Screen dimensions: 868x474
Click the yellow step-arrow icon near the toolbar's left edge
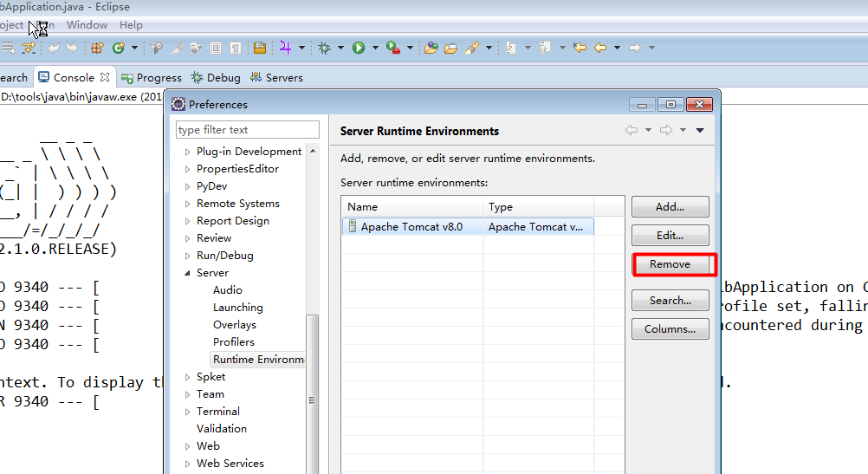pyautogui.click(x=29, y=48)
